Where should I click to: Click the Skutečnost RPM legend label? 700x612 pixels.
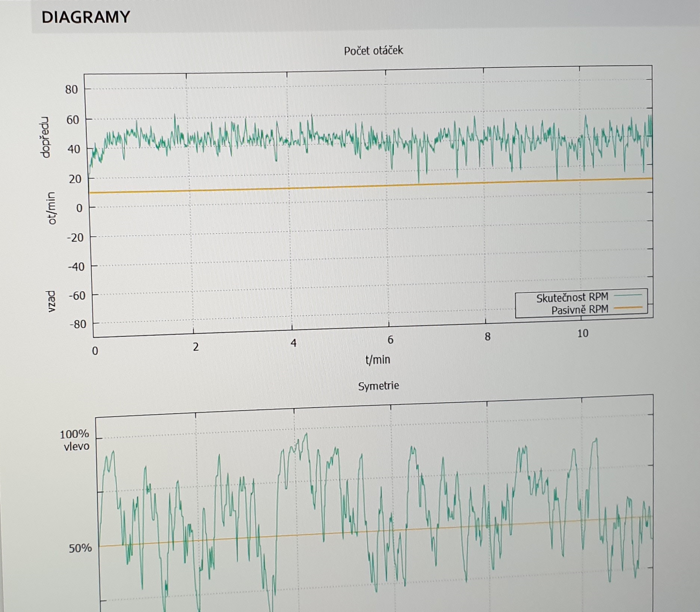572,298
